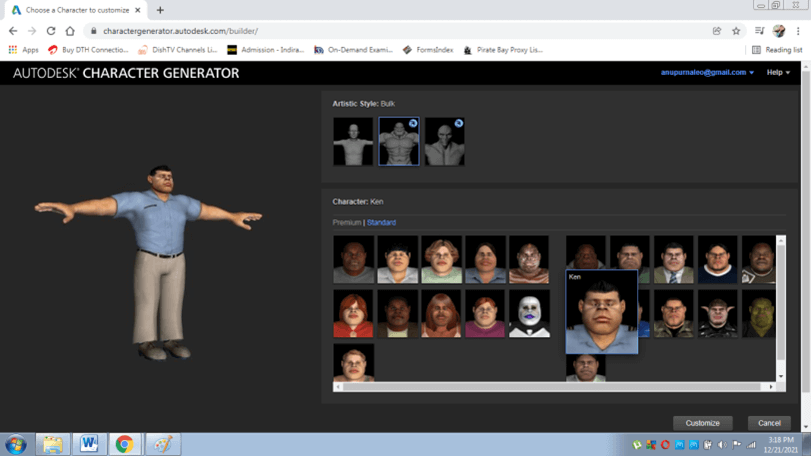Select the creature-like third artistic style thumbnail
The image size is (811, 456).
(x=444, y=142)
